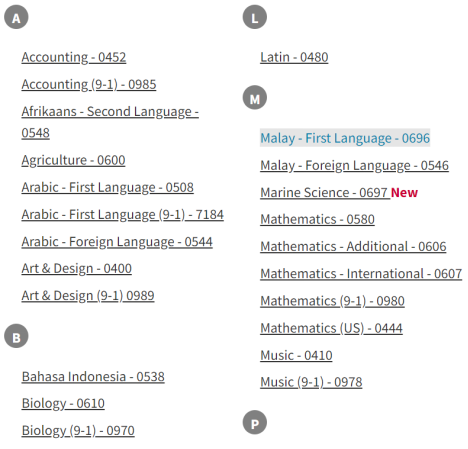Select Afrikaans - Second Language - 0548
The image size is (468, 449).
110,122
